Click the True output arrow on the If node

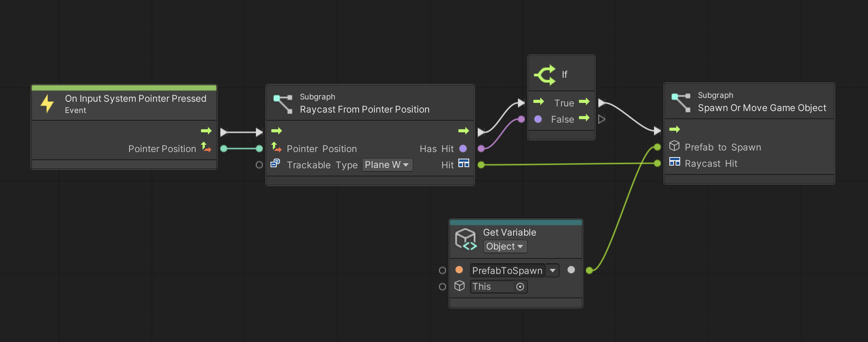click(x=584, y=102)
